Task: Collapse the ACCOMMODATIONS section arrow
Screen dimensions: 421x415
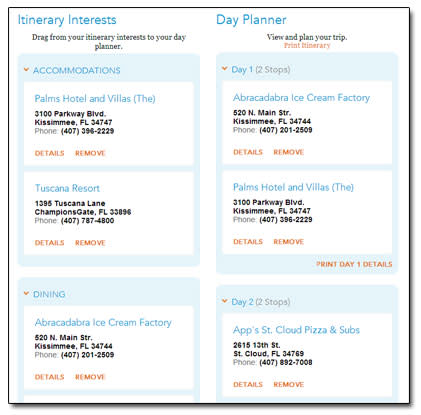Action: (x=26, y=70)
